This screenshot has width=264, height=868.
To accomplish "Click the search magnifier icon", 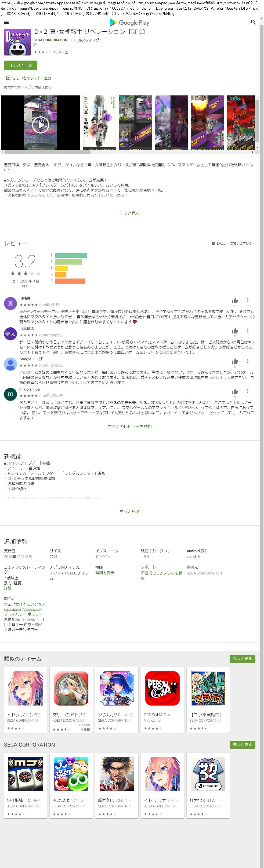I will tap(253, 22).
